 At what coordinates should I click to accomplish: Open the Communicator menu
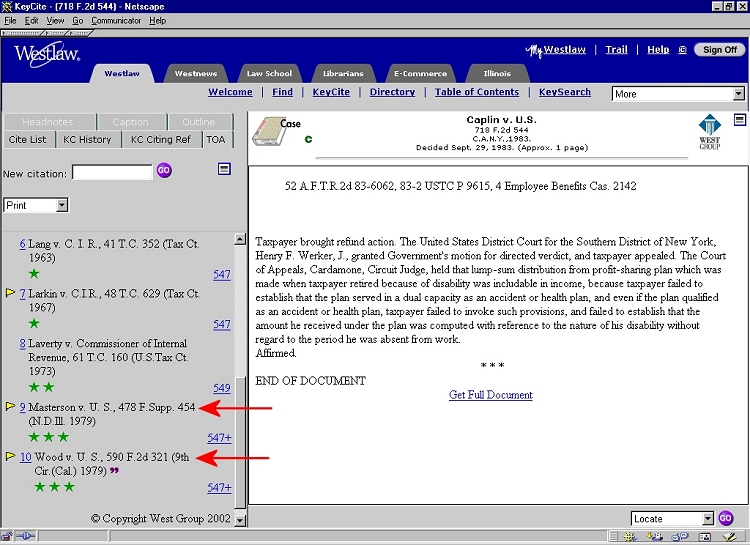point(117,20)
